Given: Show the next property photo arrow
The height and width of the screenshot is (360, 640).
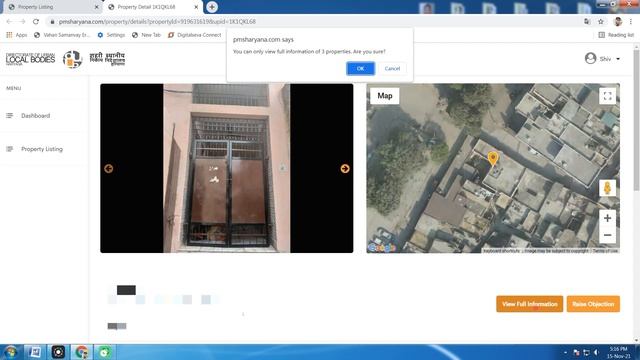Looking at the screenshot, I should pos(345,169).
